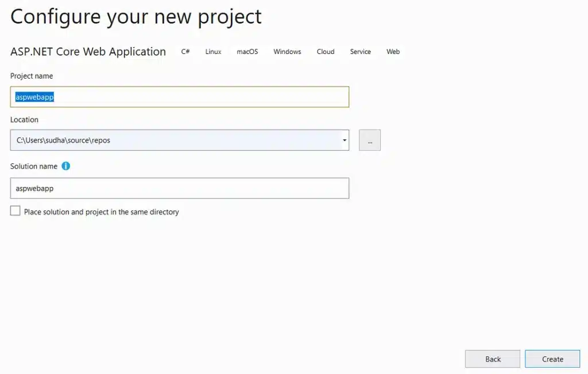
Task: Click the Service project type tag
Action: [361, 52]
